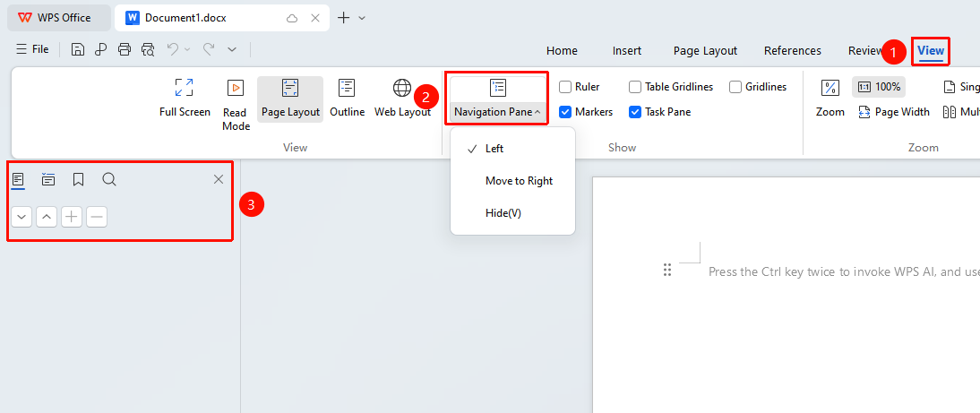This screenshot has height=413, width=980.
Task: Select Page Layout view button
Action: tap(290, 98)
